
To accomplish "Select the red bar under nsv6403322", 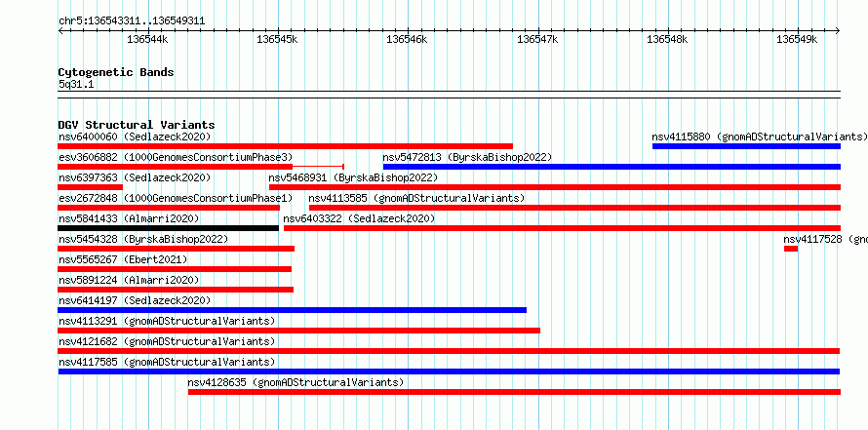I will [x=562, y=228].
